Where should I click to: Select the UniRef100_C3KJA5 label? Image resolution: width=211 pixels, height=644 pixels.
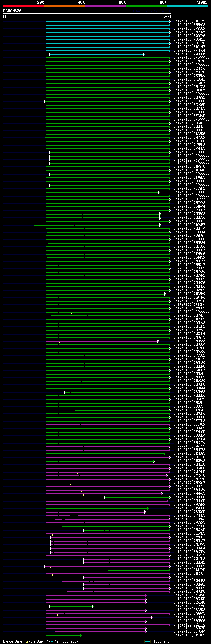pos(189,90)
